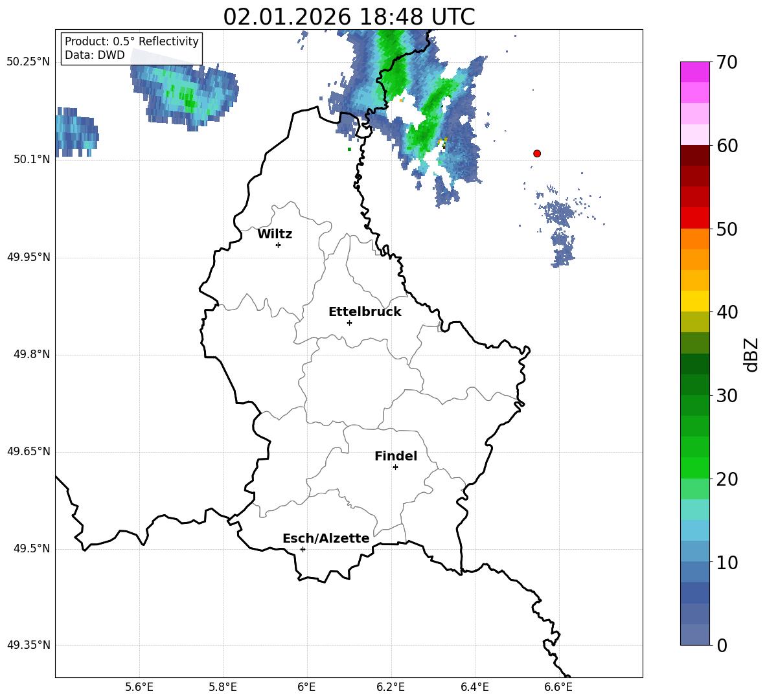This screenshot has height=700, width=767.
Task: Click the colorbar tick value 40
Action: pos(727,312)
